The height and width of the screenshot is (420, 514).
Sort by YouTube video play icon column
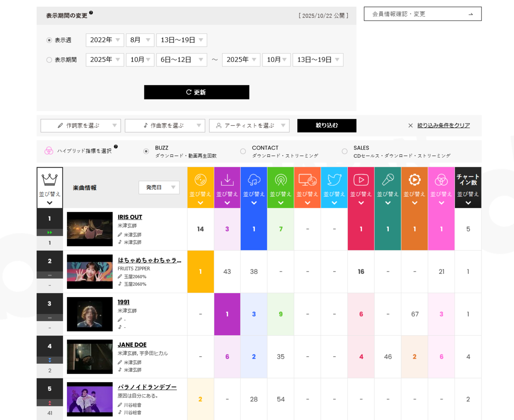point(361,188)
